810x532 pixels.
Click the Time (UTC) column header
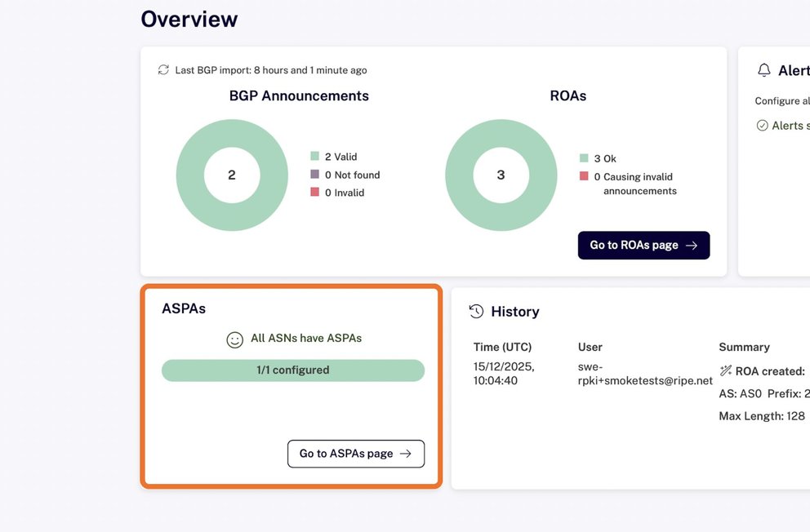click(502, 347)
